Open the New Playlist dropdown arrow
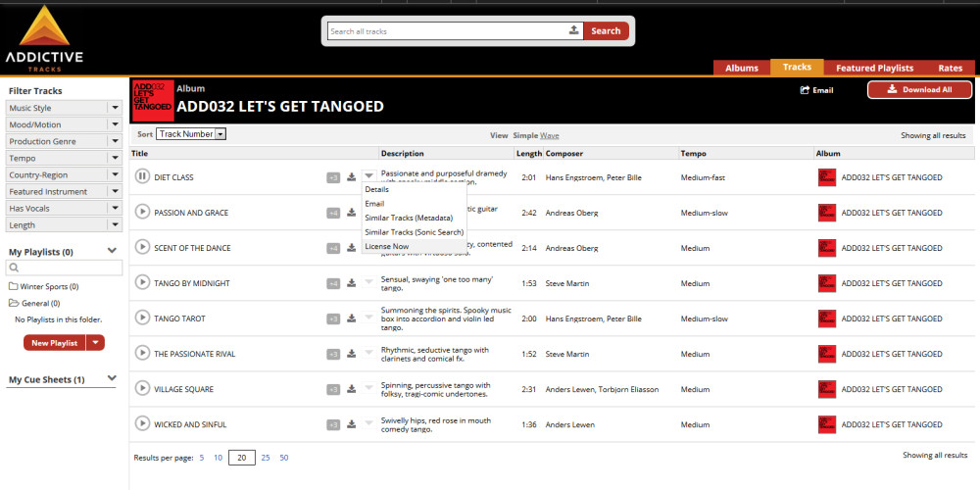This screenshot has width=980, height=490. [95, 342]
